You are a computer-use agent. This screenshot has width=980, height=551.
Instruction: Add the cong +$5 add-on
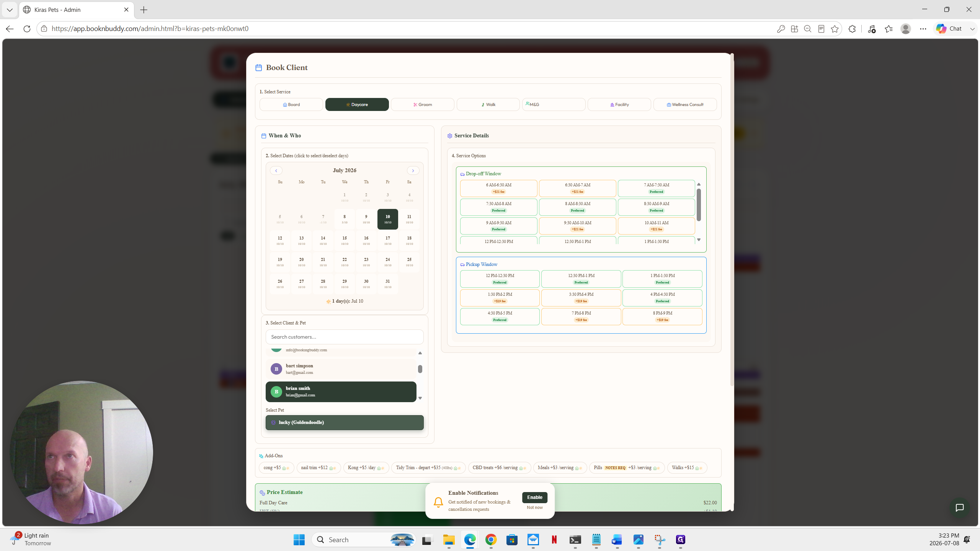pos(276,468)
